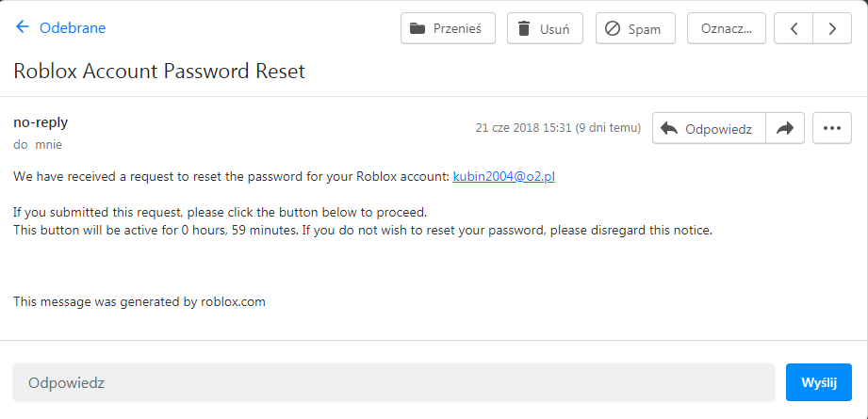
Task: Open the Oznacz... dropdown menu
Action: (x=726, y=28)
